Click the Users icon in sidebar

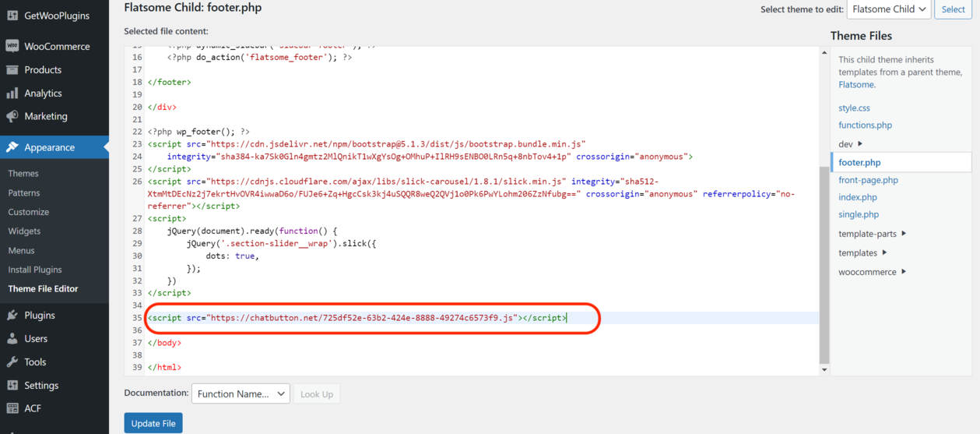(12, 339)
